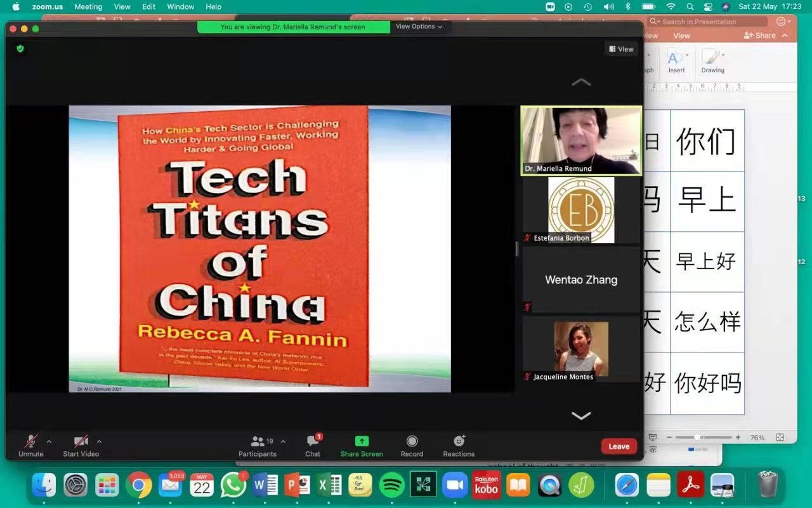Open WhatsApp from the dock
Viewport: 812px width, 508px height.
(233, 486)
